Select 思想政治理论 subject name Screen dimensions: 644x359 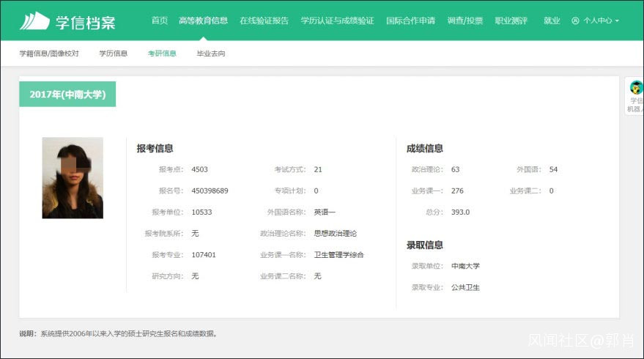(335, 233)
